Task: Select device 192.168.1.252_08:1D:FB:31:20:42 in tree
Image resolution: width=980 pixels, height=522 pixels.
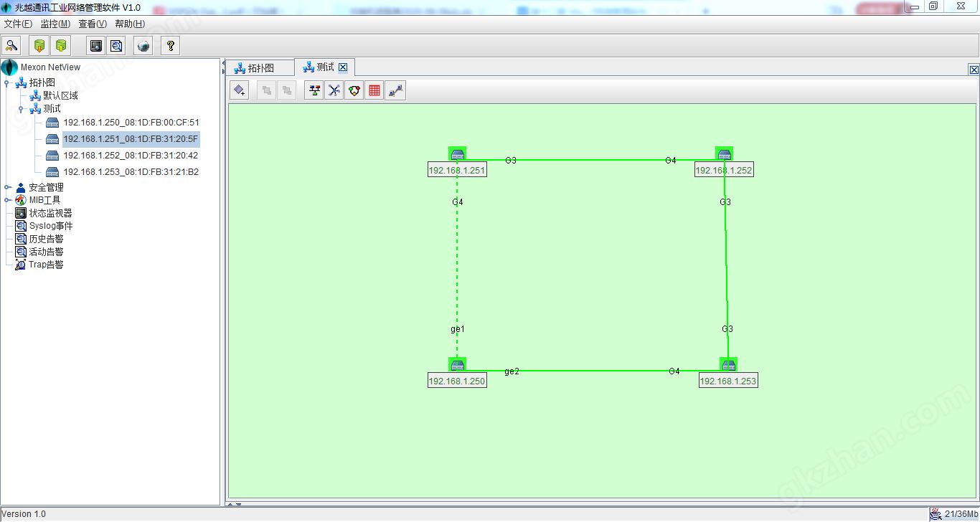Action: coord(131,156)
